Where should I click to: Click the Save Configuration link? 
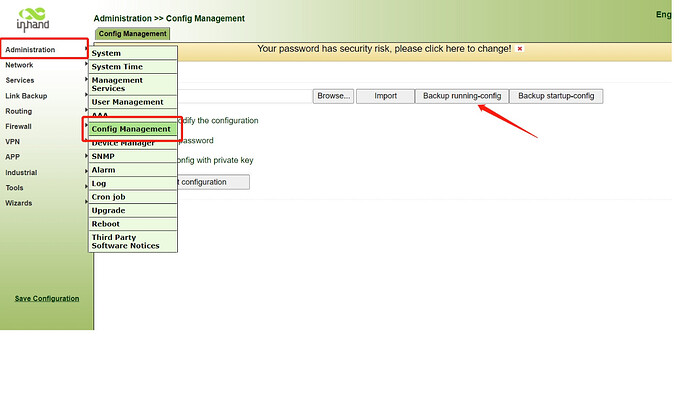pyautogui.click(x=47, y=298)
